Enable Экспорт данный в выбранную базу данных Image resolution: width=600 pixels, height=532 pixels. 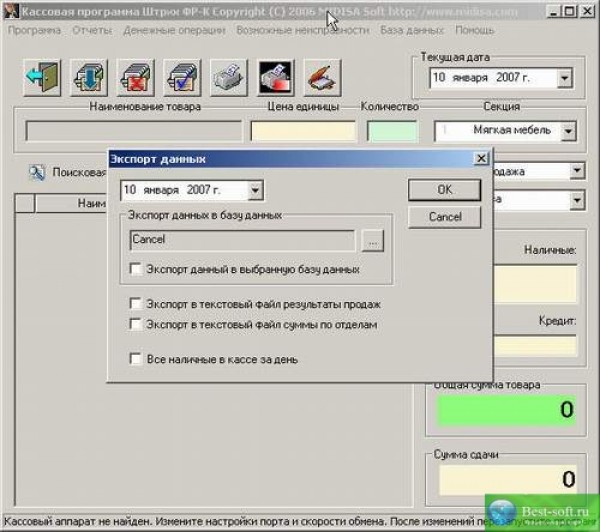click(136, 269)
